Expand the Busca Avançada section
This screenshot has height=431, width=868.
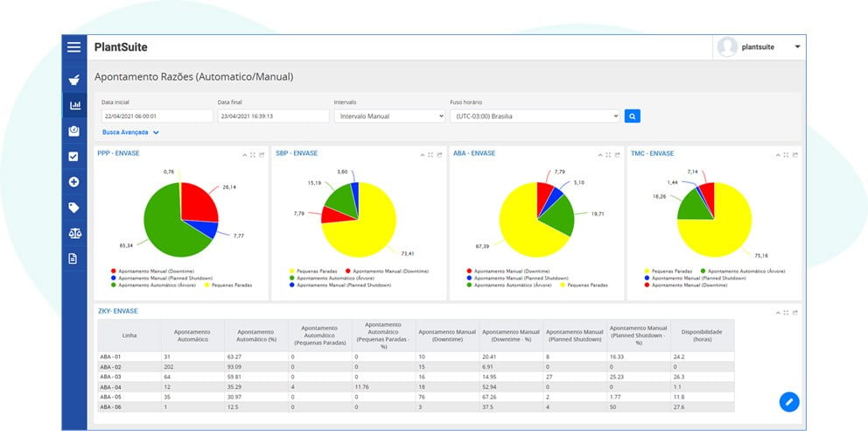pyautogui.click(x=130, y=132)
